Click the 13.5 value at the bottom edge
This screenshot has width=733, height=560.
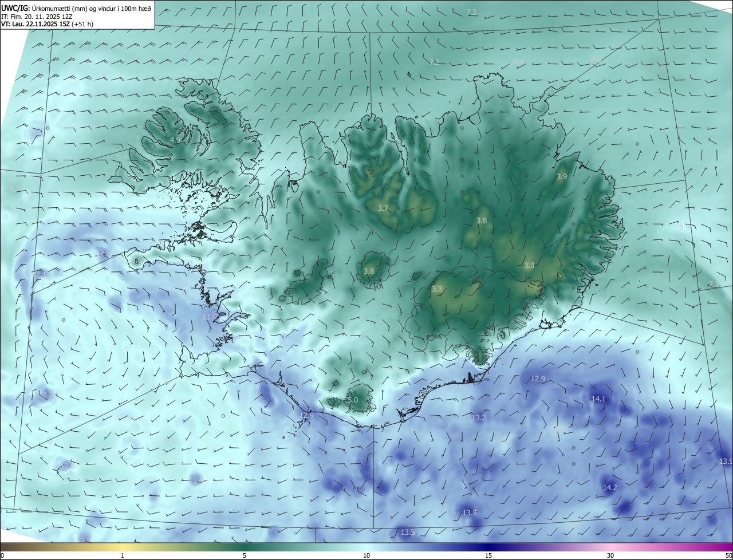tap(408, 533)
